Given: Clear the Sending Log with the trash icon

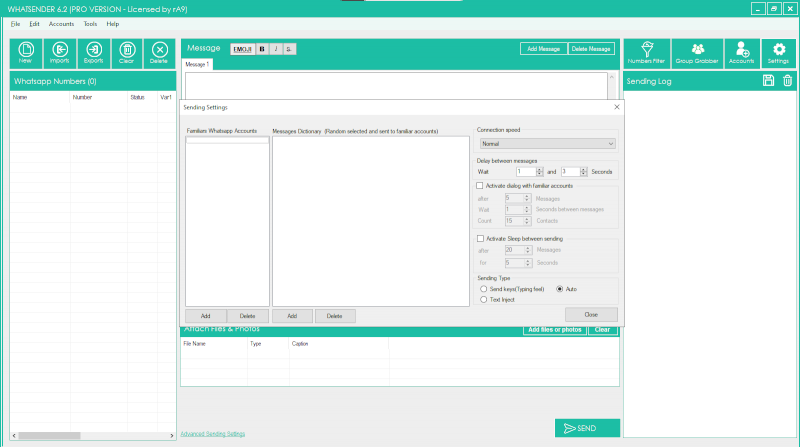Looking at the screenshot, I should pyautogui.click(x=787, y=81).
